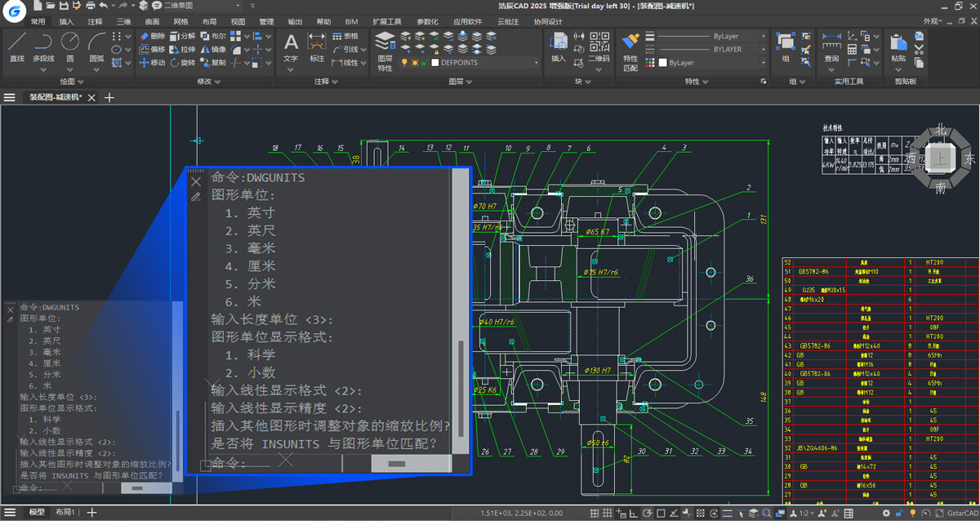Open status bar settings gear icon
The image size is (980, 521).
pos(887,513)
